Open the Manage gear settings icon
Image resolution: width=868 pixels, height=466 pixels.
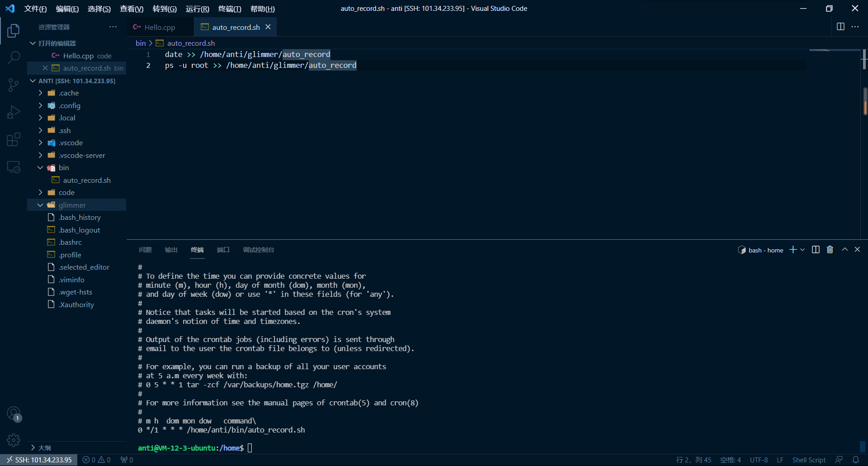pyautogui.click(x=14, y=440)
